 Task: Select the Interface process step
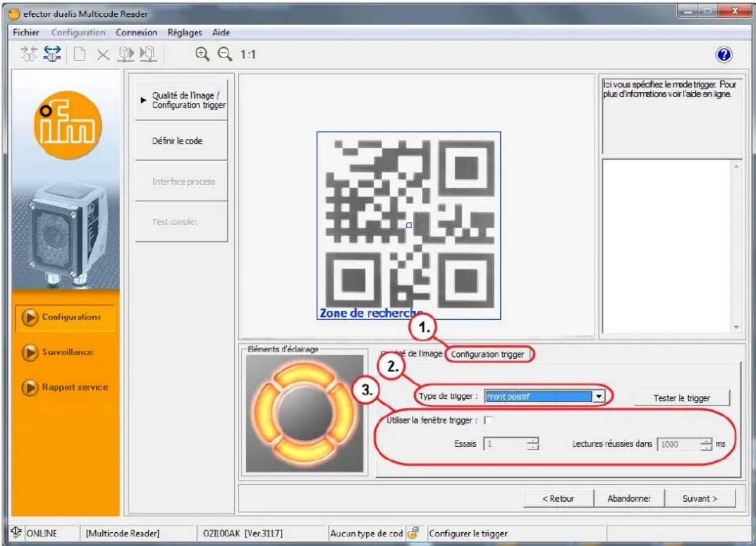182,181
